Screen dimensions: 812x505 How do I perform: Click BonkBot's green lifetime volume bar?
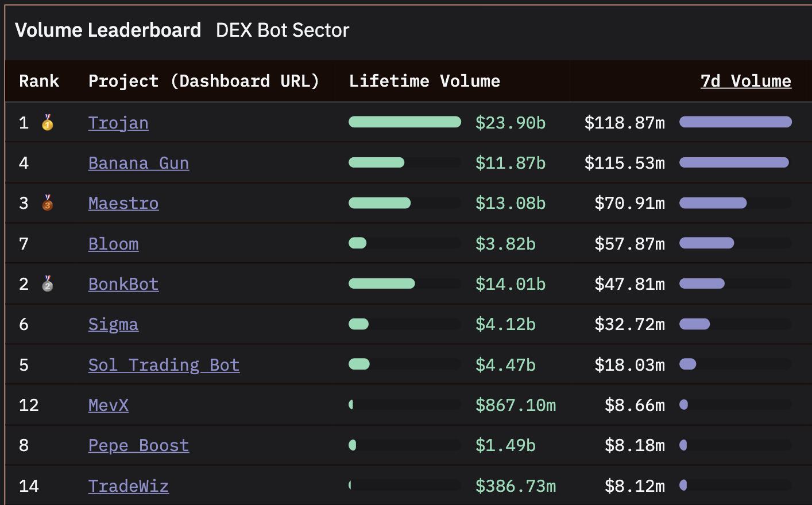(x=381, y=283)
